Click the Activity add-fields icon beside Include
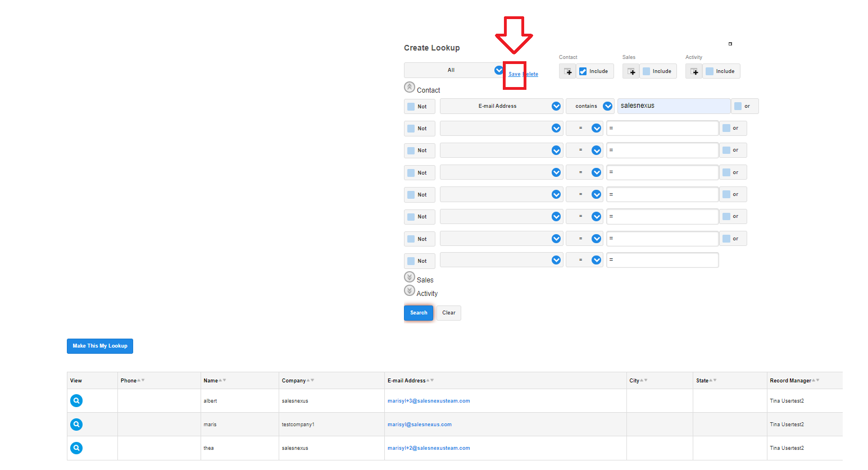Viewport: 868px width, 470px height. tap(694, 71)
